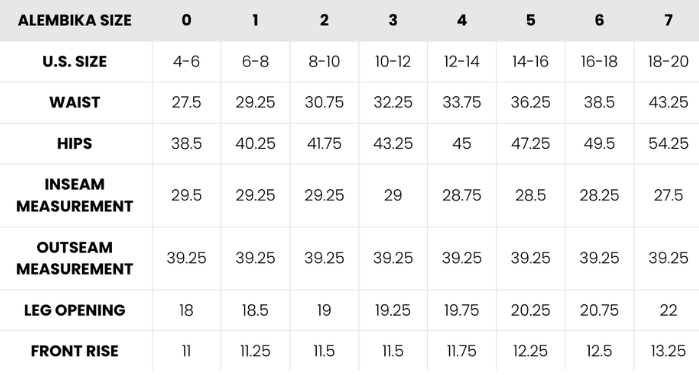Select the inseam value 28.75

(x=461, y=195)
